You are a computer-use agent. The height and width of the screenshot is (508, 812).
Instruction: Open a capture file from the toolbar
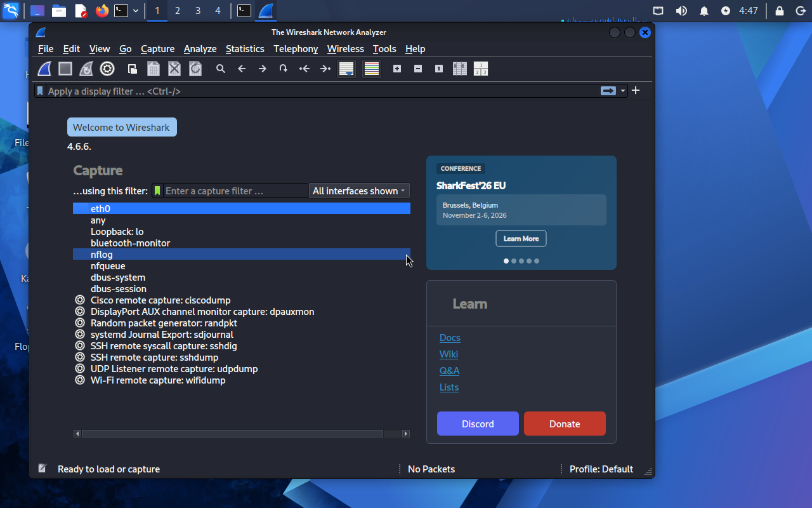click(x=133, y=69)
